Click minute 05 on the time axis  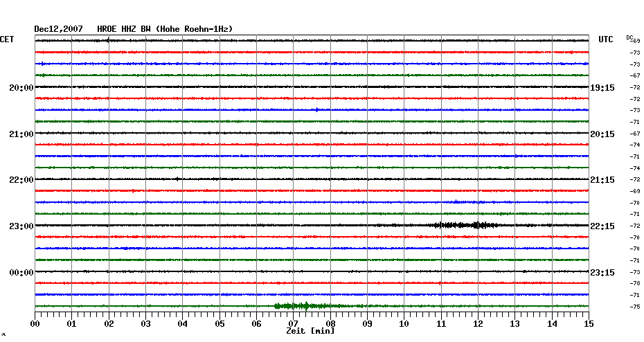tap(220, 324)
